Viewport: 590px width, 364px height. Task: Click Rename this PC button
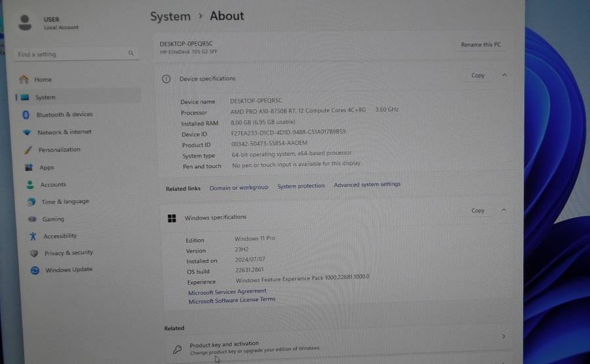tap(481, 45)
